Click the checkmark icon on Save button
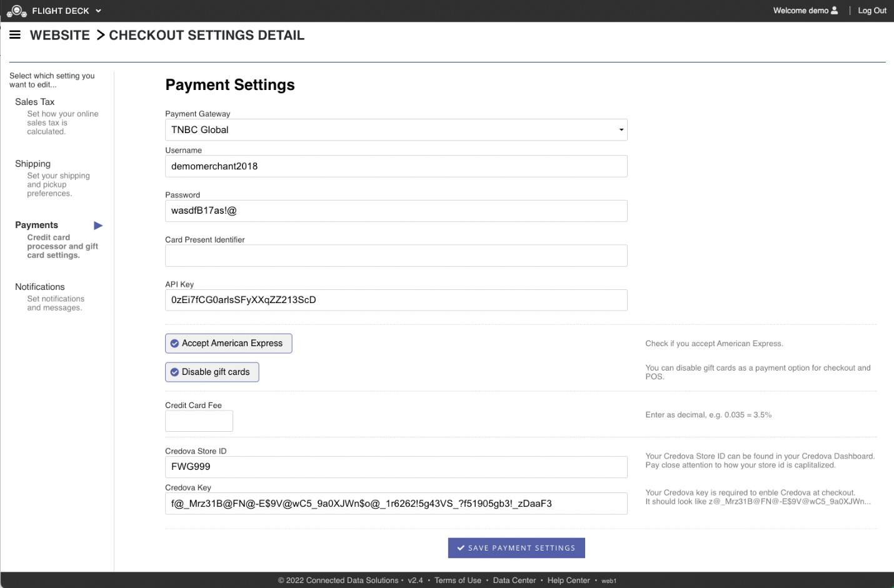Image resolution: width=894 pixels, height=588 pixels. coord(461,548)
